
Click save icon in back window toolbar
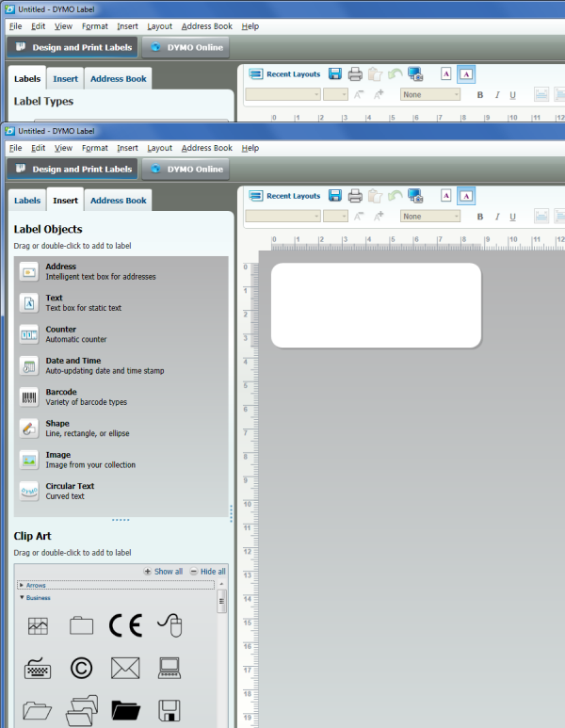(x=334, y=73)
